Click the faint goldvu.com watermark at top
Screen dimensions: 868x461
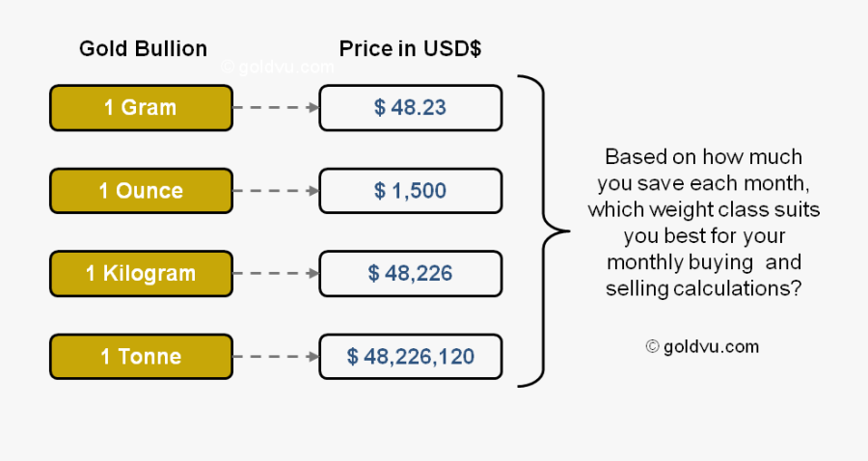(x=278, y=68)
